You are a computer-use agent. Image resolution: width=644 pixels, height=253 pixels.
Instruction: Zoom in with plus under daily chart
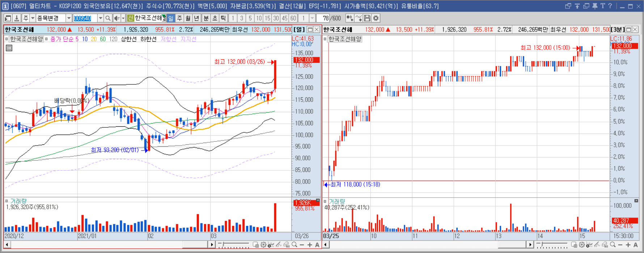(x=310, y=245)
